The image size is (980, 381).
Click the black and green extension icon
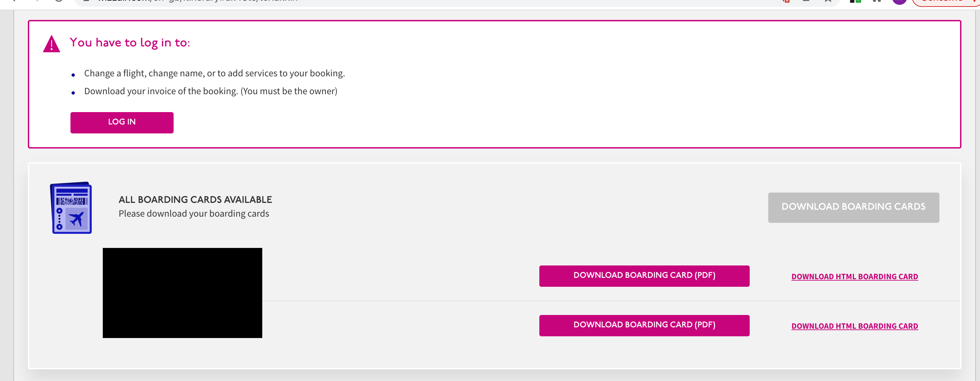pyautogui.click(x=855, y=1)
